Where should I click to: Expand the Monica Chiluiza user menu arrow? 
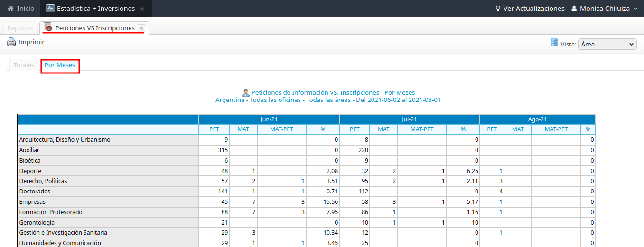click(x=636, y=9)
